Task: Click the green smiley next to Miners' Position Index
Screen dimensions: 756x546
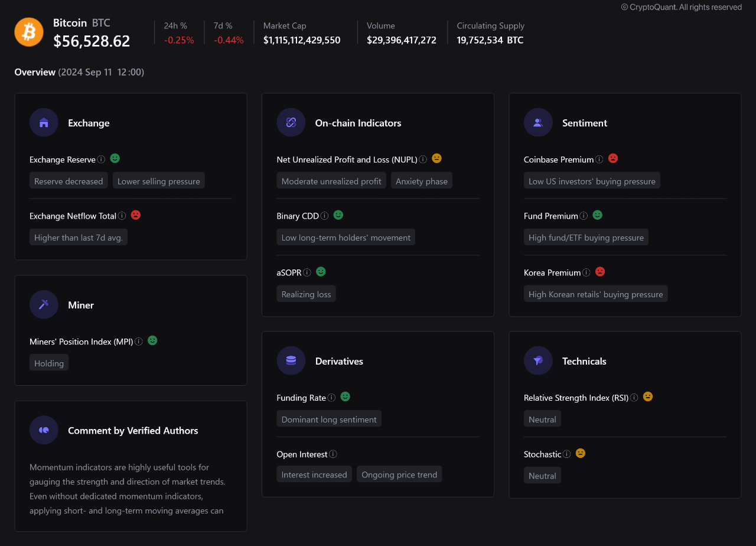Action: [x=152, y=340]
